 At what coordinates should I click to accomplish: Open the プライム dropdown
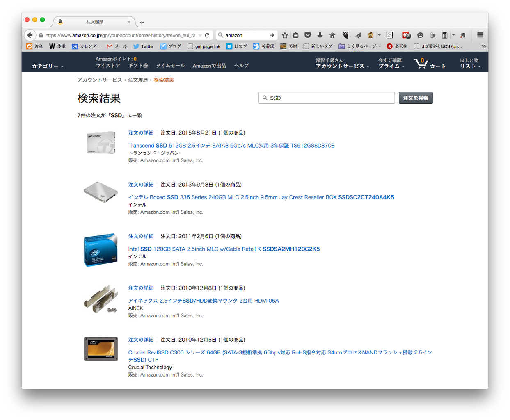(391, 66)
